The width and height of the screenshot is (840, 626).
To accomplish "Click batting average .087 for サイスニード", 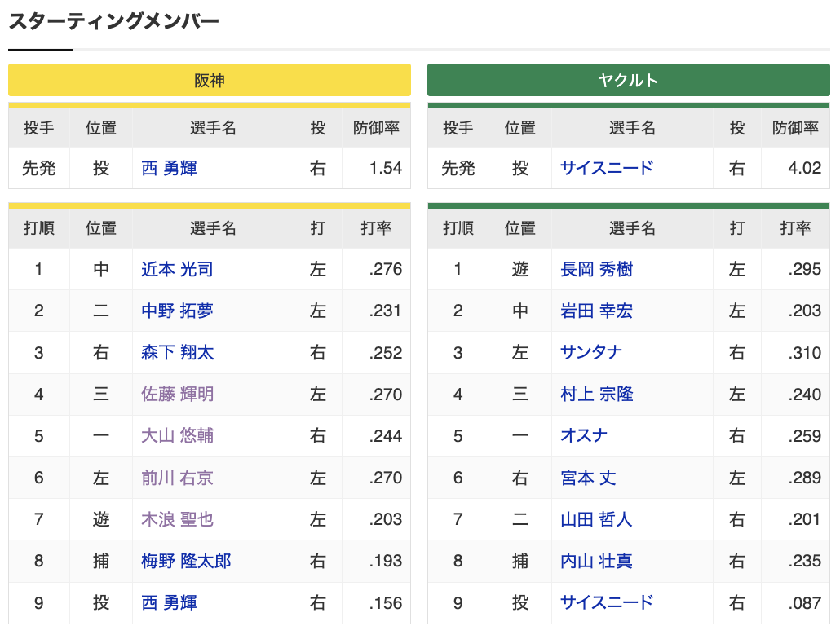I will (804, 602).
